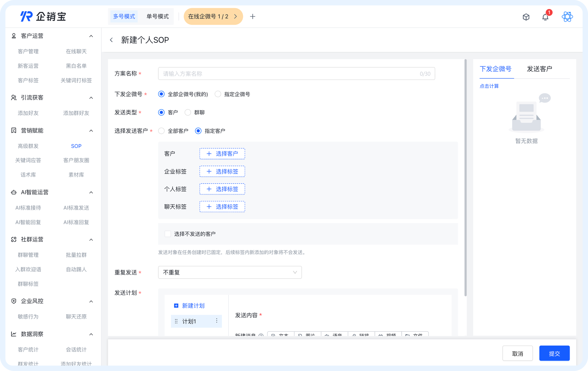This screenshot has width=588, height=371.
Task: Click the AI智能运营 sidebar icon
Action: [x=14, y=192]
